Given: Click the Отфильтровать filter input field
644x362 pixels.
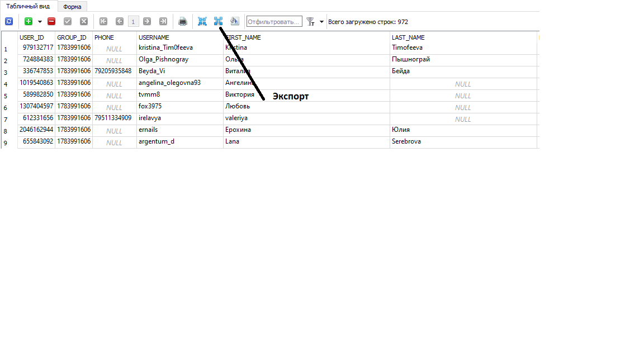Looking at the screenshot, I should (x=274, y=22).
